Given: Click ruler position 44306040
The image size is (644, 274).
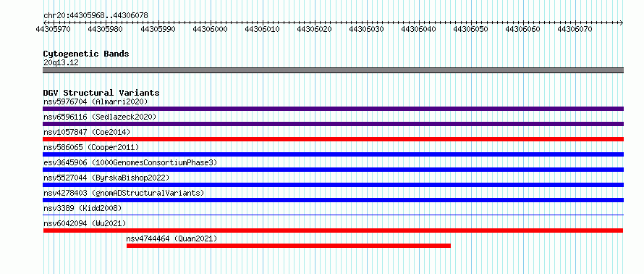Looking at the screenshot, I should click(x=418, y=29).
